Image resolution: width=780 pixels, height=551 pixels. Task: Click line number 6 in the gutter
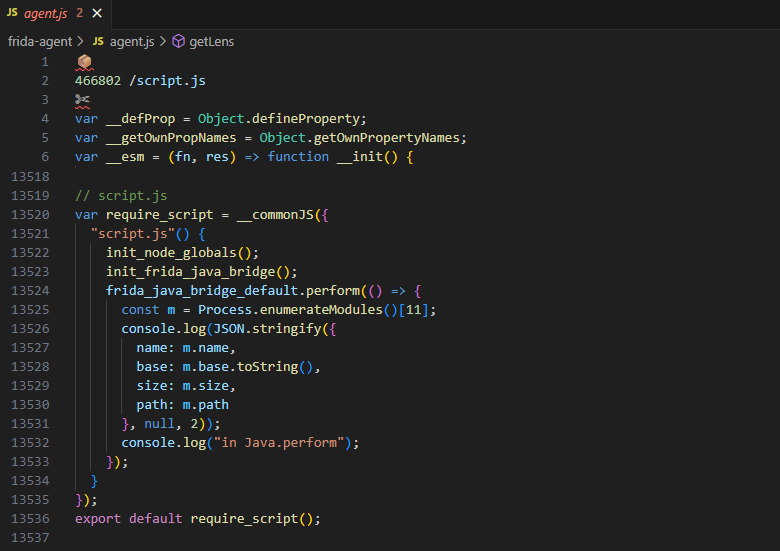(44, 157)
